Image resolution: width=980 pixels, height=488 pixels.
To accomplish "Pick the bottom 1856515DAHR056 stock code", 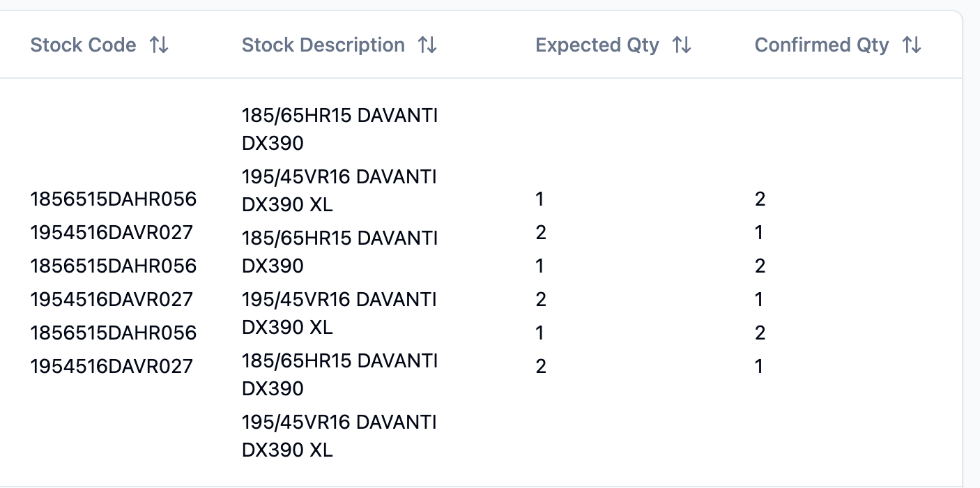I will [114, 333].
